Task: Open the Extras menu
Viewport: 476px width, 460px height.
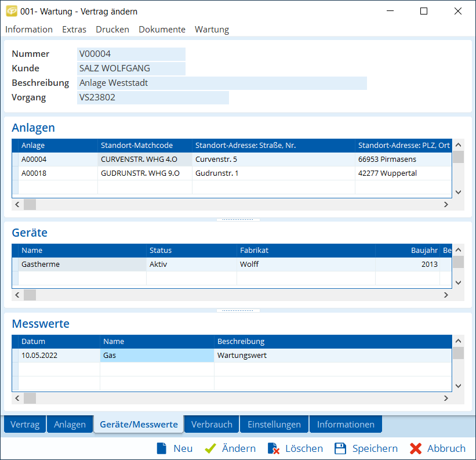Action: (74, 30)
